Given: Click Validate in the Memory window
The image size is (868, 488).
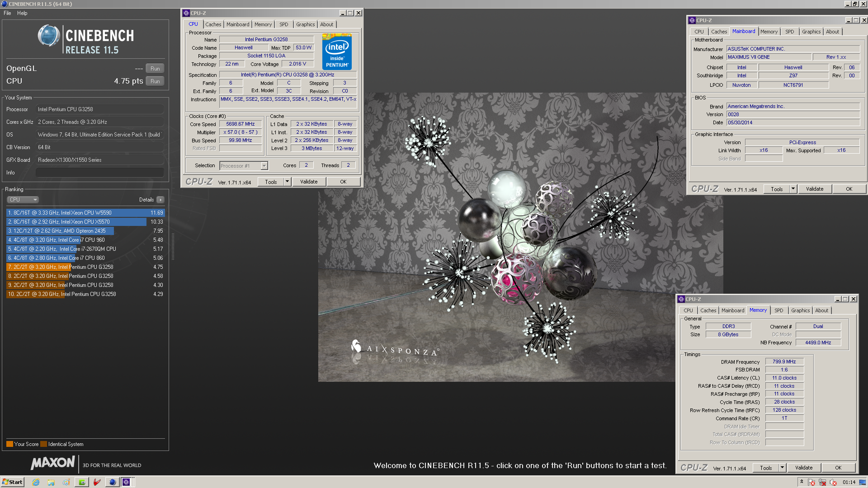Looking at the screenshot, I should [804, 468].
